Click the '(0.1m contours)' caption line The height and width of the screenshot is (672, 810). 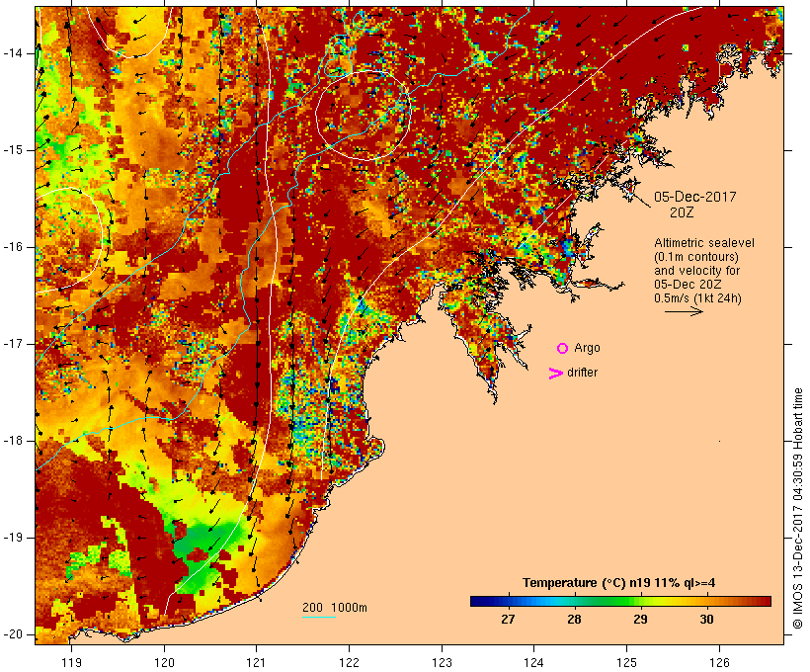click(696, 257)
